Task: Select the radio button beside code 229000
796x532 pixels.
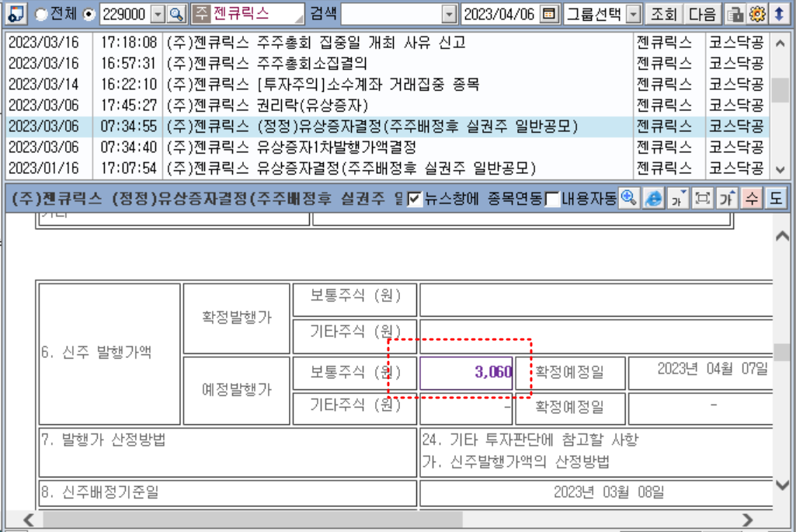Action: [x=89, y=14]
